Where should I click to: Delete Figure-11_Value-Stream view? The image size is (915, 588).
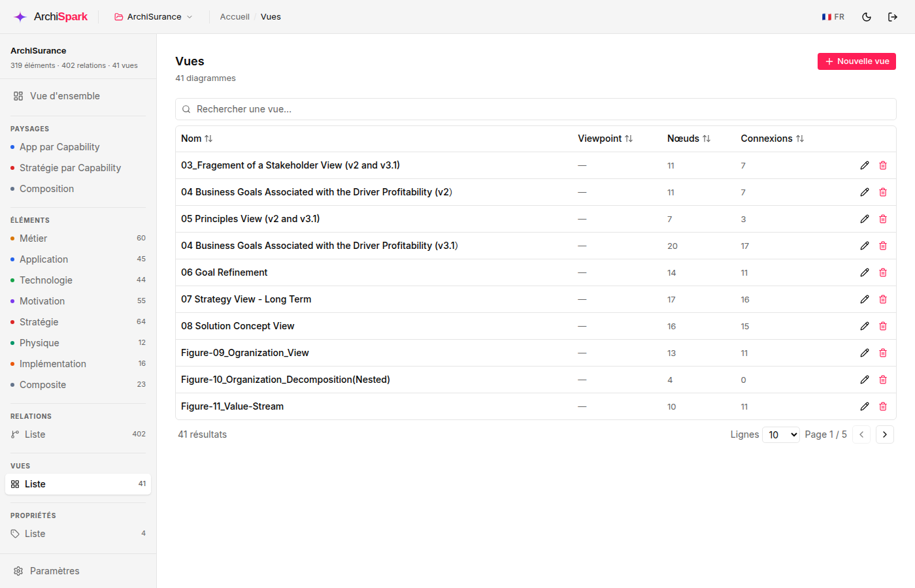[x=883, y=406]
